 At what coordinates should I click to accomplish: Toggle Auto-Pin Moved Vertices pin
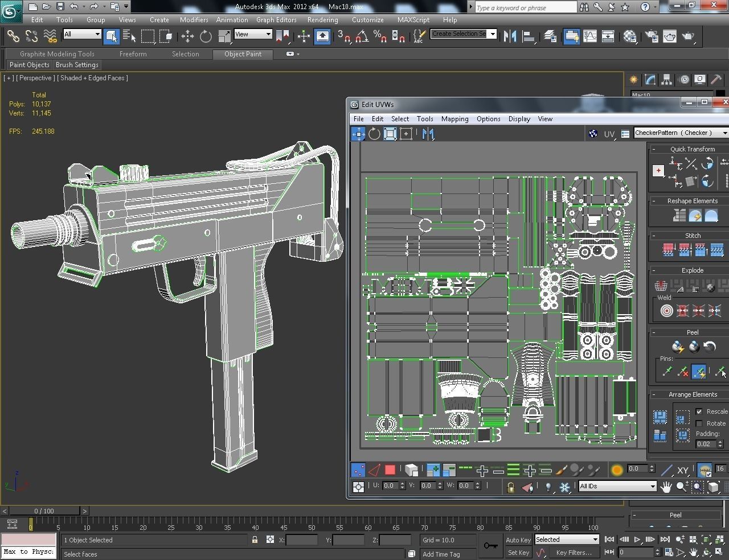pyautogui.click(x=699, y=372)
